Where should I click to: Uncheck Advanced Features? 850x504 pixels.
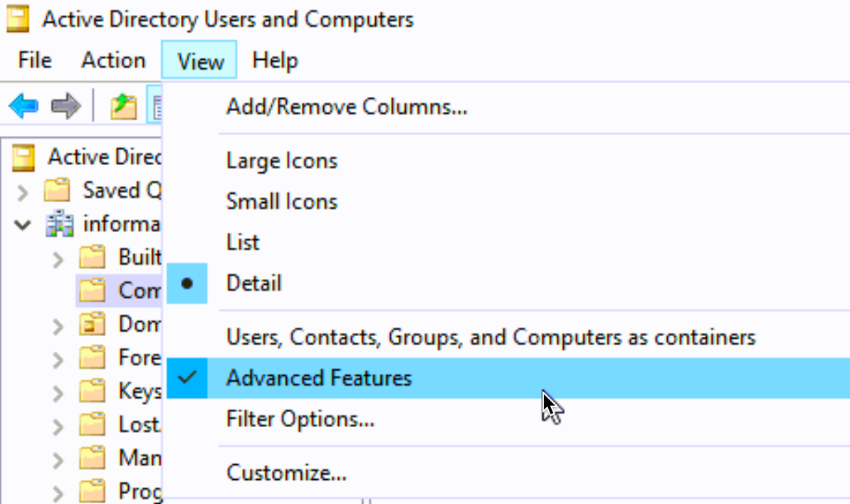(508, 378)
